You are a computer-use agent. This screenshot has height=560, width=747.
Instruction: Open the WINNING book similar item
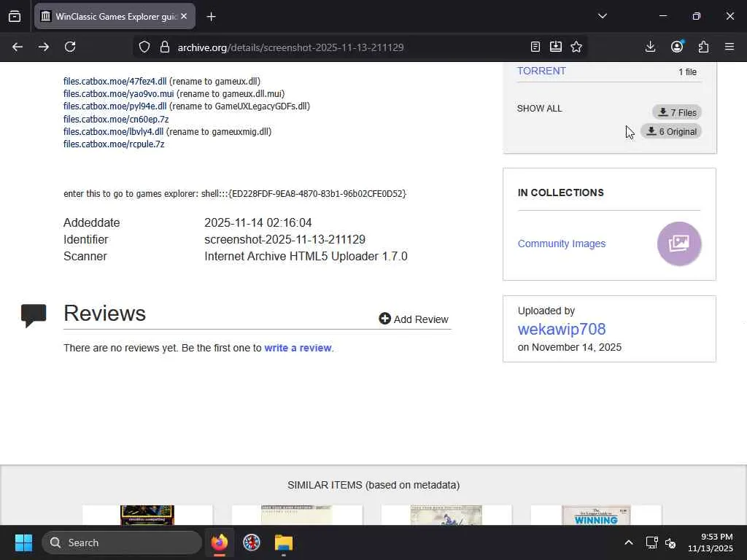click(x=596, y=516)
